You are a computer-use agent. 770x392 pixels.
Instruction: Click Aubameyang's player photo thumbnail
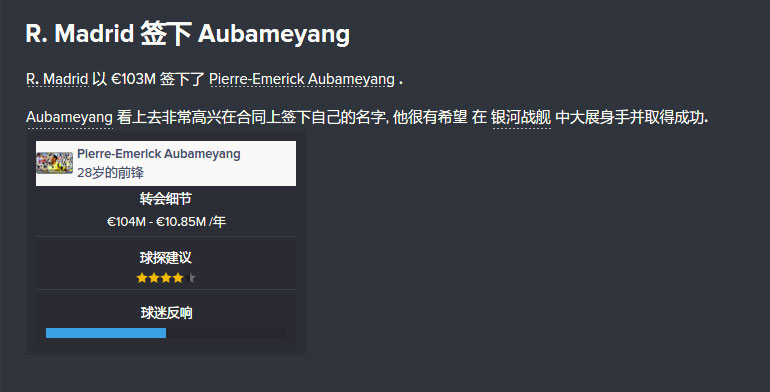55,163
